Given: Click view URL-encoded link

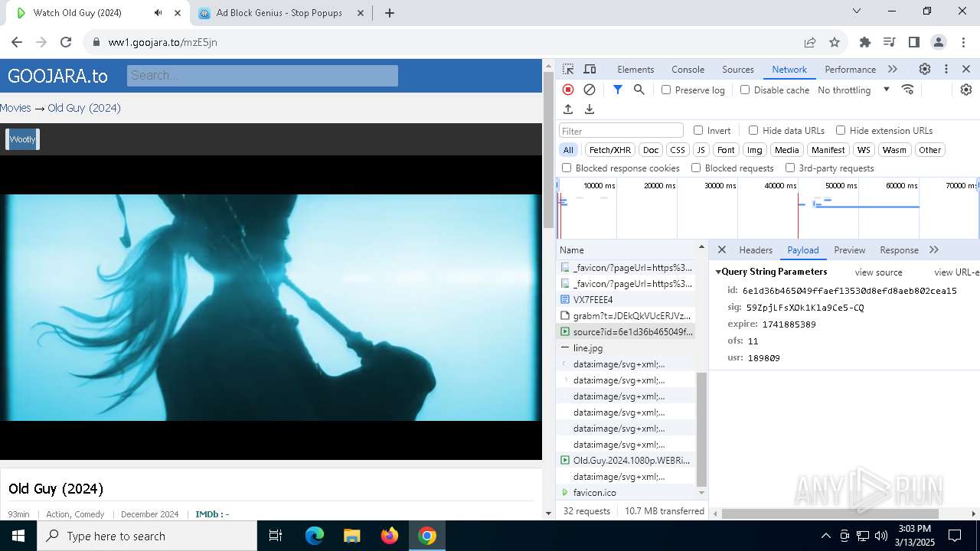Looking at the screenshot, I should tap(956, 272).
